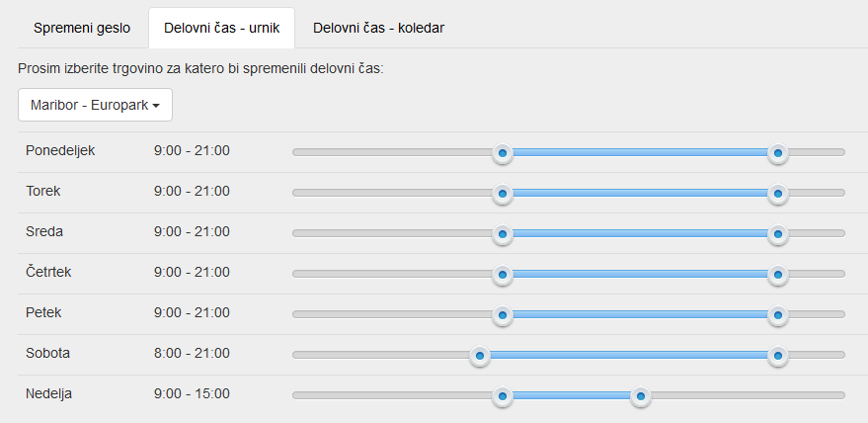Select the Delovni čas - urnik tab

[222, 28]
